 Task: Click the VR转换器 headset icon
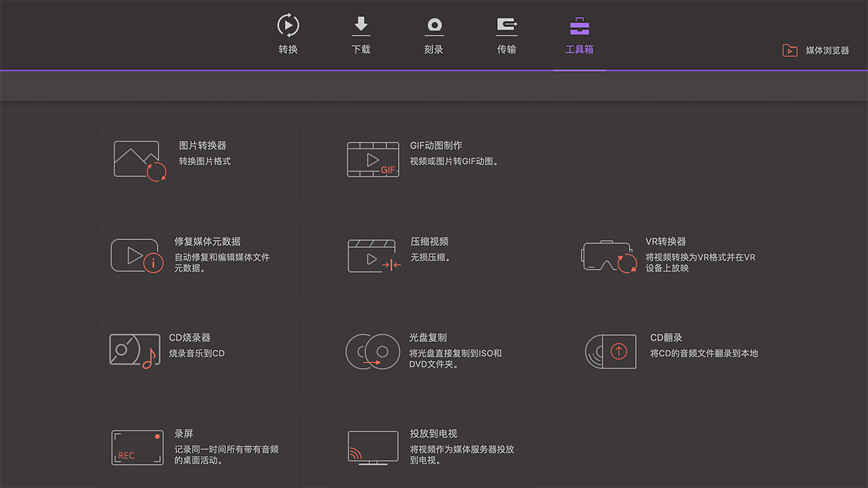click(x=609, y=257)
